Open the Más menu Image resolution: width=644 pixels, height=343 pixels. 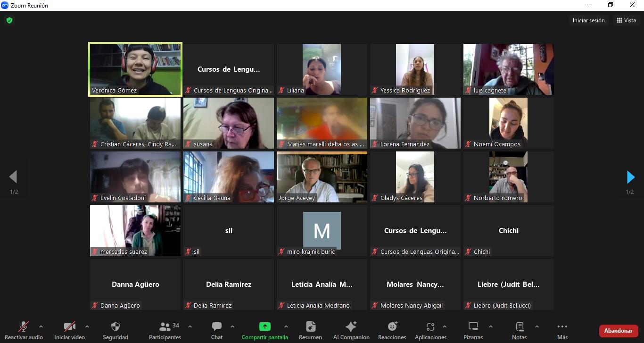point(562,326)
